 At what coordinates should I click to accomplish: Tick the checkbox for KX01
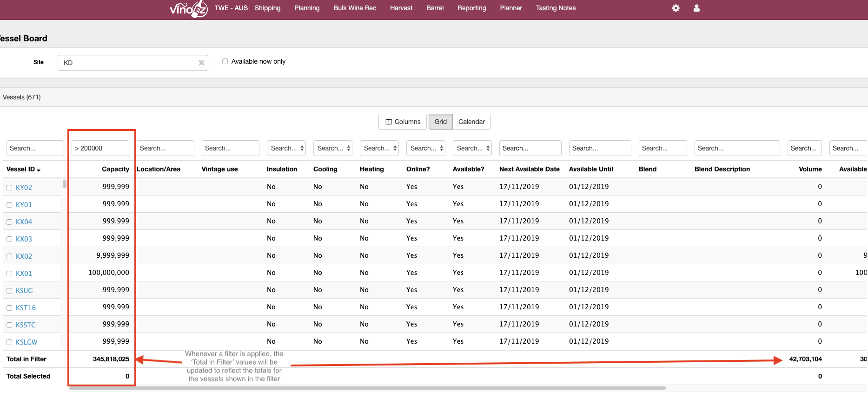tap(9, 274)
